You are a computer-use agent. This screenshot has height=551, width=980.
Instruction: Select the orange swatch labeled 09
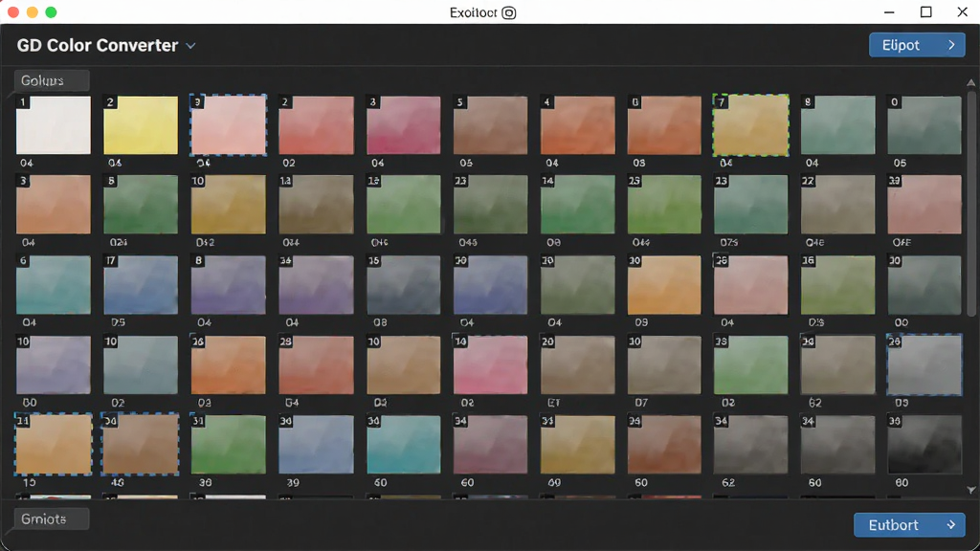(x=664, y=284)
